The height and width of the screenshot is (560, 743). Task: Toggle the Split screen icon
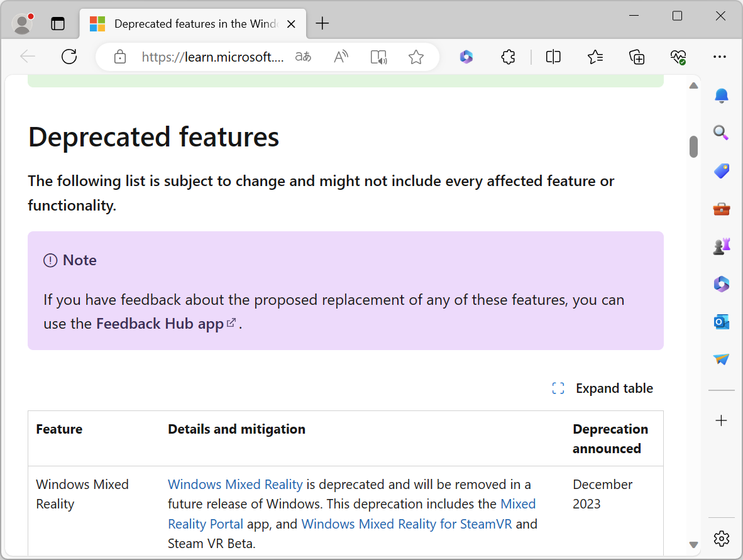553,57
